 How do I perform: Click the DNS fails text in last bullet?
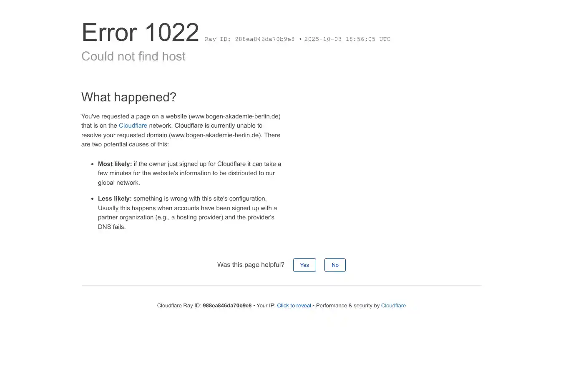(x=112, y=227)
